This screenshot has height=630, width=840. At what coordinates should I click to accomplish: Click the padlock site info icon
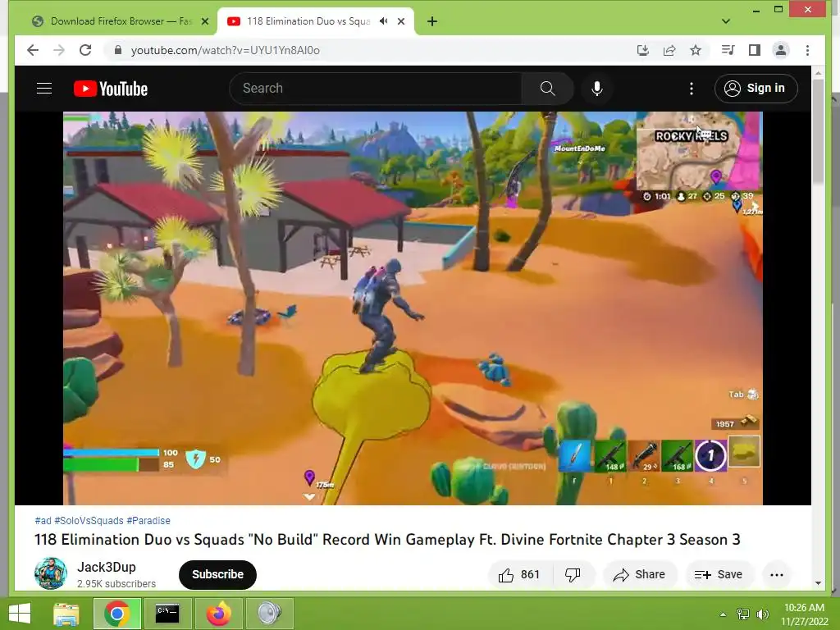point(118,50)
